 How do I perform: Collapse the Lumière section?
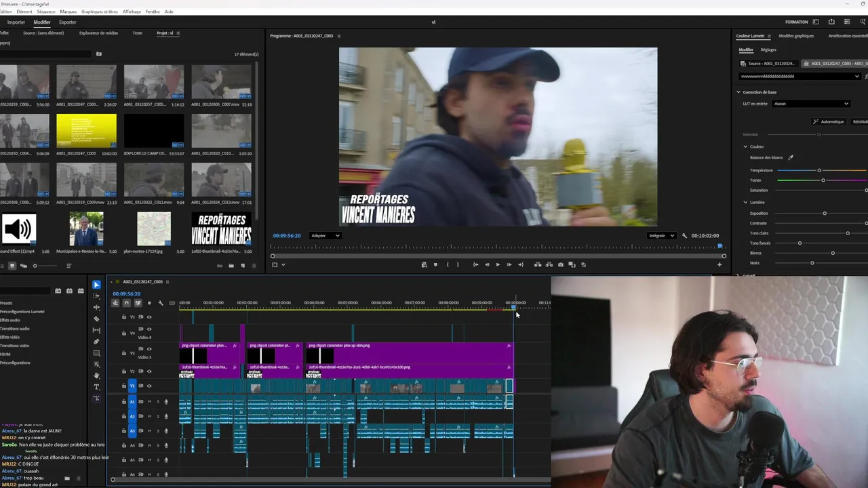745,202
